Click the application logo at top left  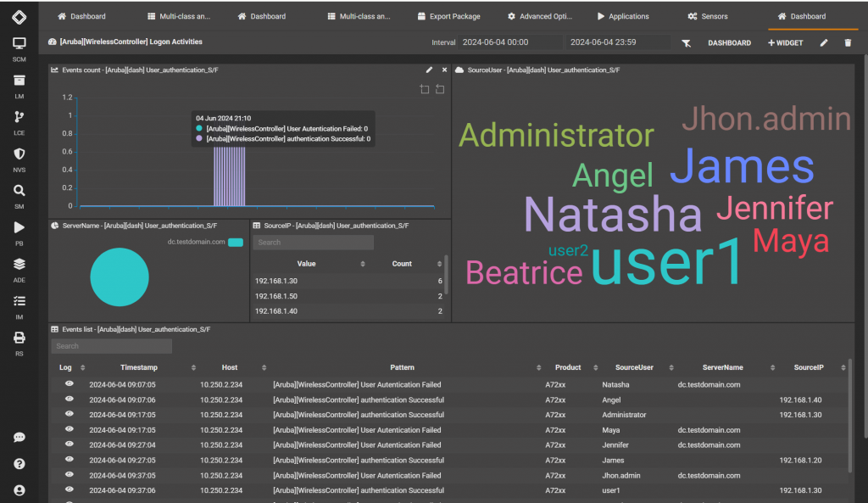click(19, 17)
